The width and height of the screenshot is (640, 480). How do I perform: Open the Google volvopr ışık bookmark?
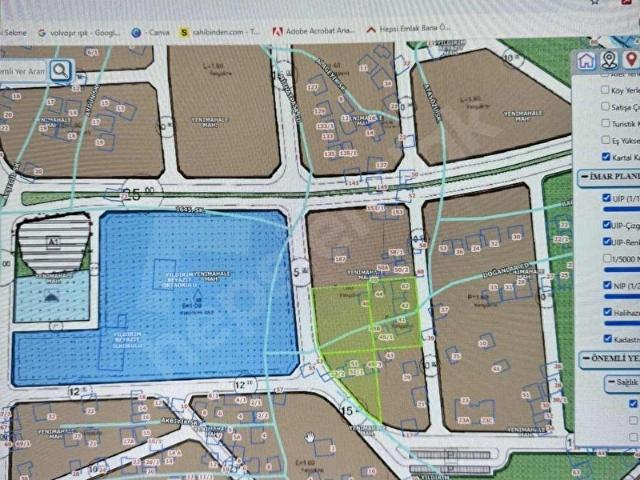79,33
